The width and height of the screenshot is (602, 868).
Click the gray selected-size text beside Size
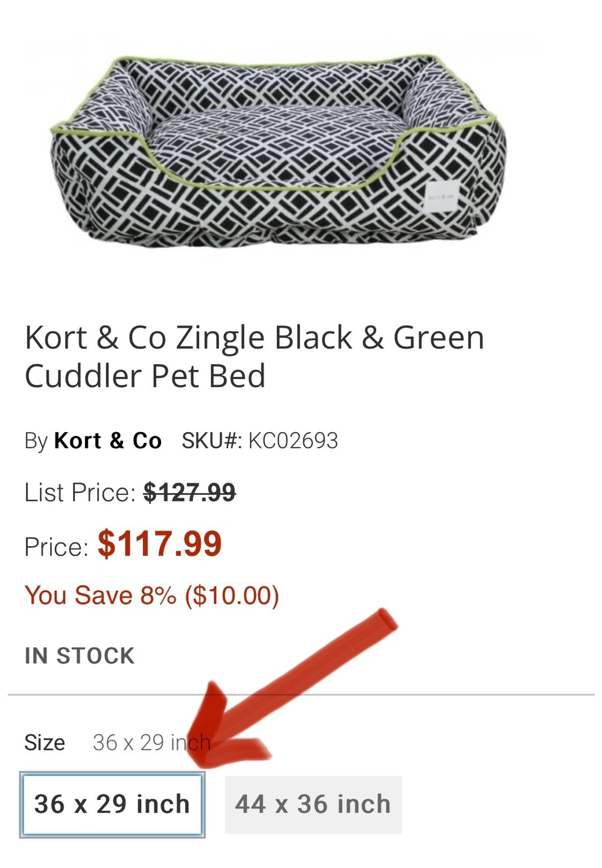click(151, 743)
